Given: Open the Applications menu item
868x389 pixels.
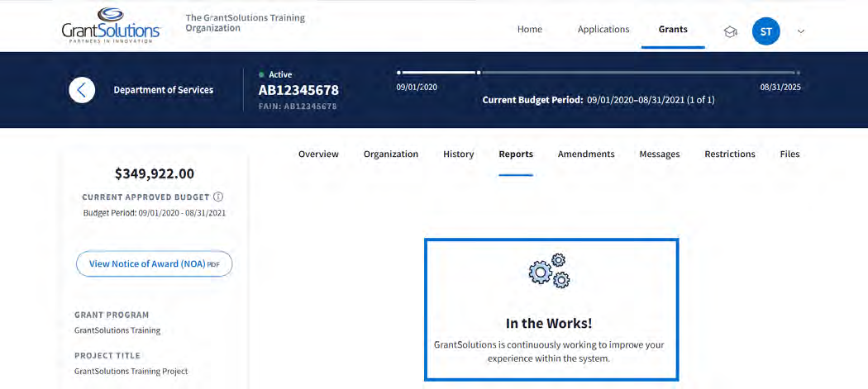Looking at the screenshot, I should [603, 30].
